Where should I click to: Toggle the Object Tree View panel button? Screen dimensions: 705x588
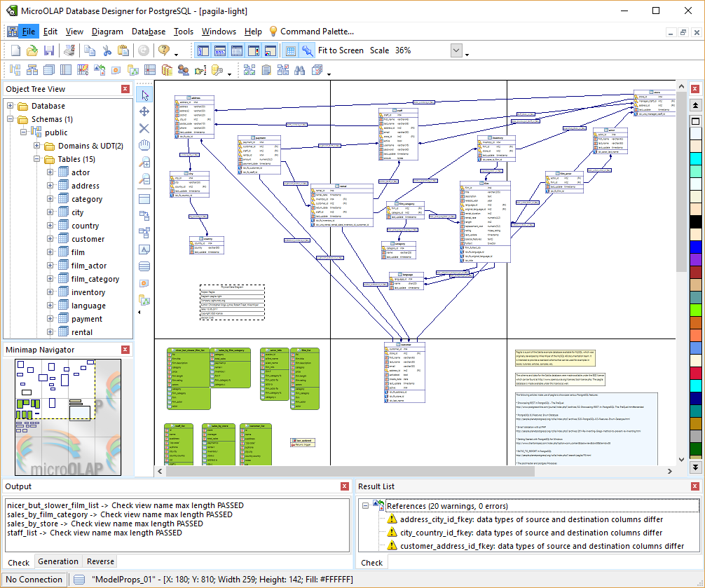203,50
